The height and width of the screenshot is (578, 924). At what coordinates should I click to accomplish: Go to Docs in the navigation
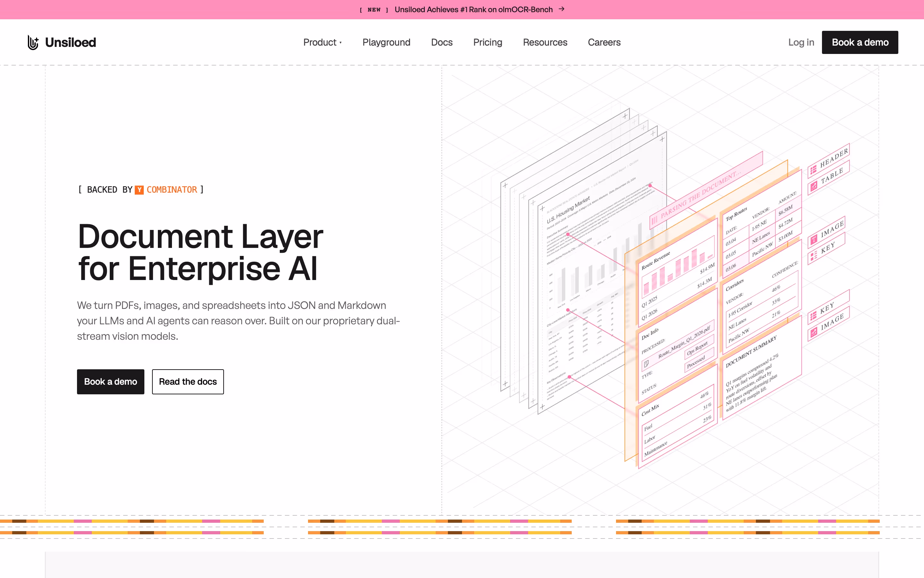coord(442,42)
